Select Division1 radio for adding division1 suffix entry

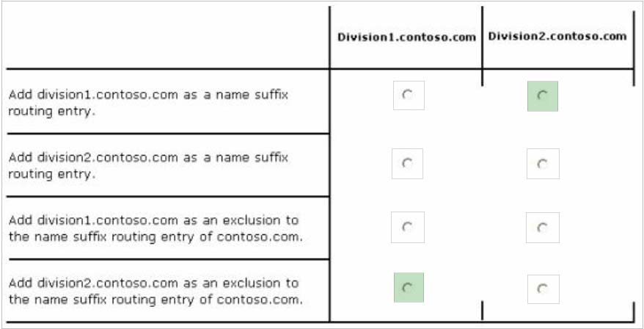pos(408,95)
